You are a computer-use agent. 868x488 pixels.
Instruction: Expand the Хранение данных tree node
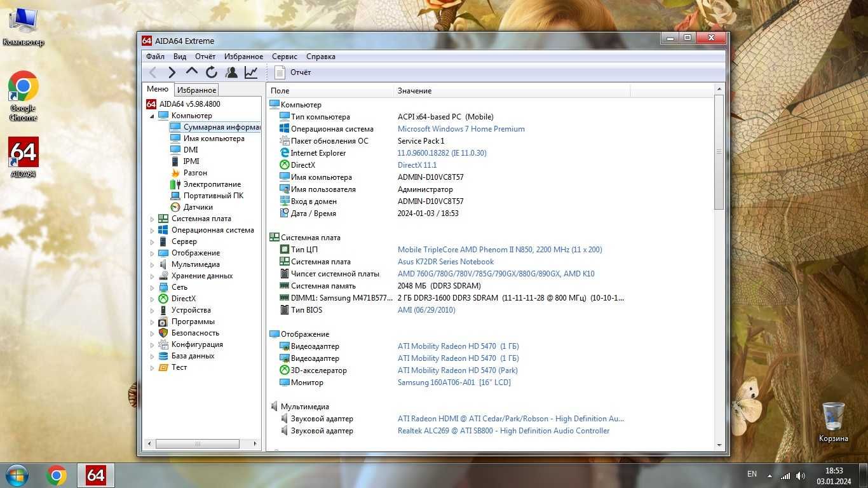152,276
